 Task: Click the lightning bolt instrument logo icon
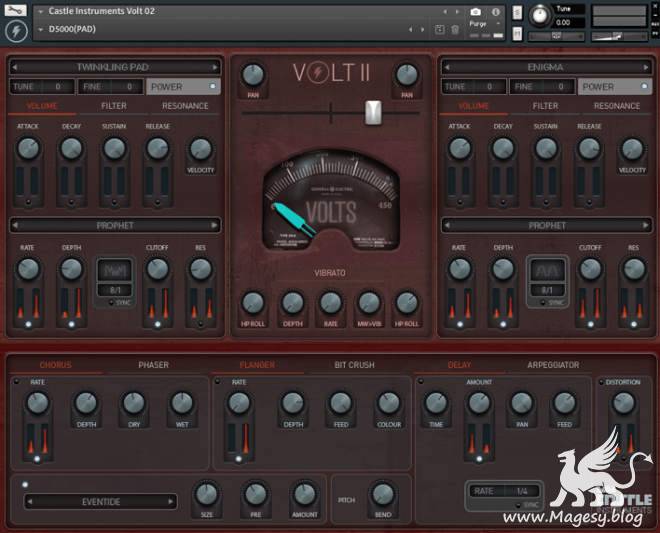pos(16,31)
